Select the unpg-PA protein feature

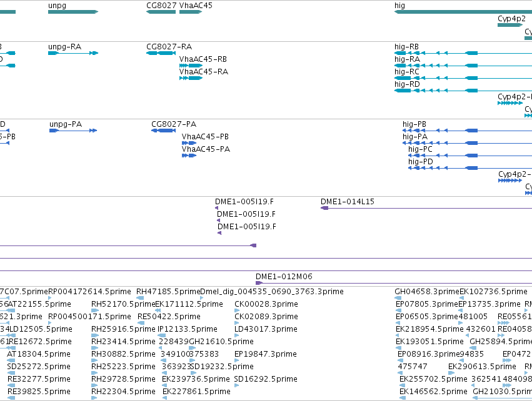click(73, 131)
